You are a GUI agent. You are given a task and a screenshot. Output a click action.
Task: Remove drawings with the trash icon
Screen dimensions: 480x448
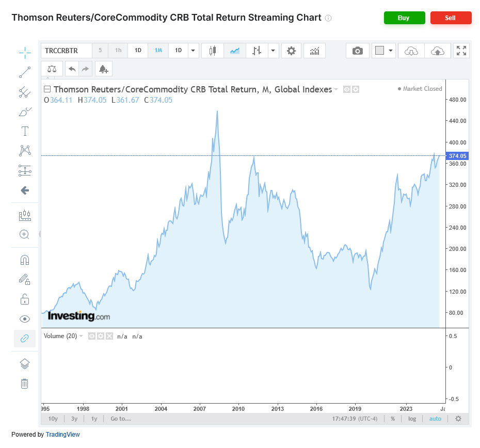pyautogui.click(x=25, y=383)
